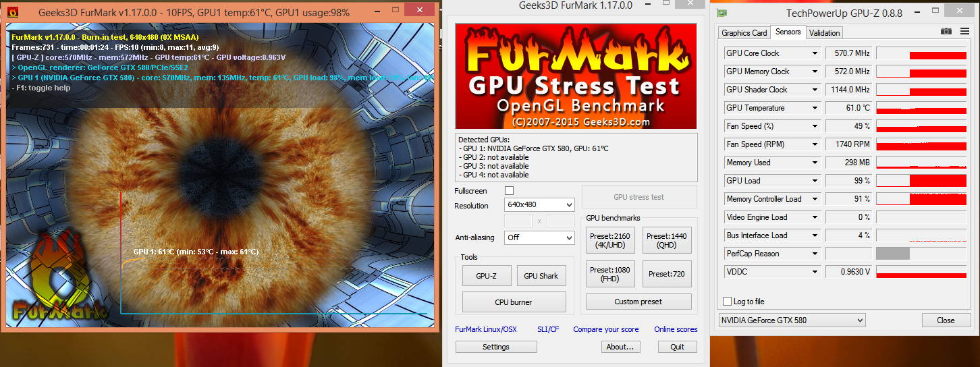Screen dimensions: 980x367
Task: Start the CPU burner tool
Action: [x=514, y=302]
